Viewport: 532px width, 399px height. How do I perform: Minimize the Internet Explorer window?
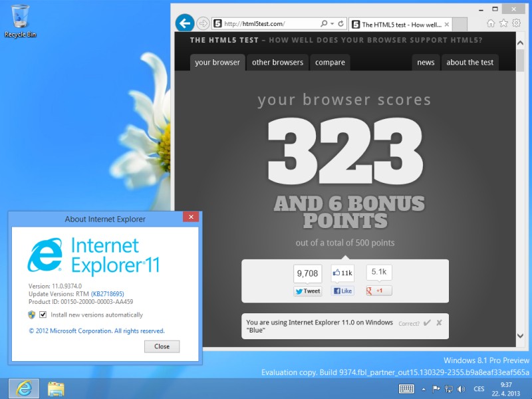tap(481, 10)
